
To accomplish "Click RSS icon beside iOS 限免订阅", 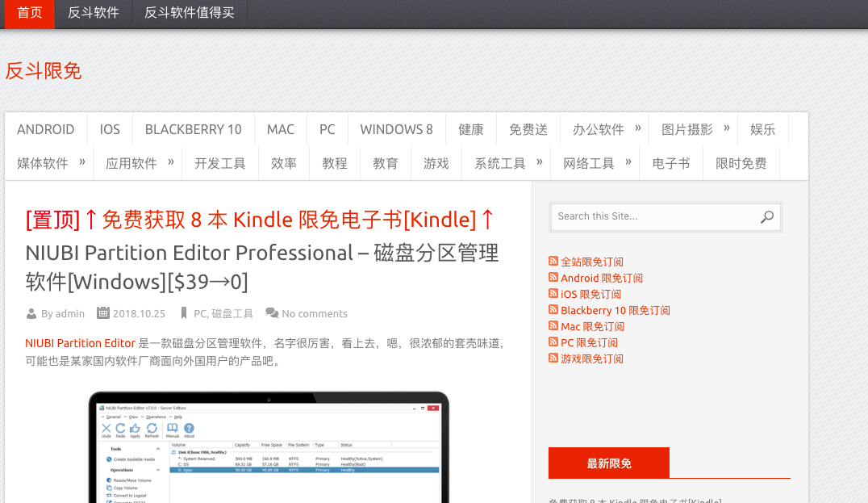I will coord(553,293).
